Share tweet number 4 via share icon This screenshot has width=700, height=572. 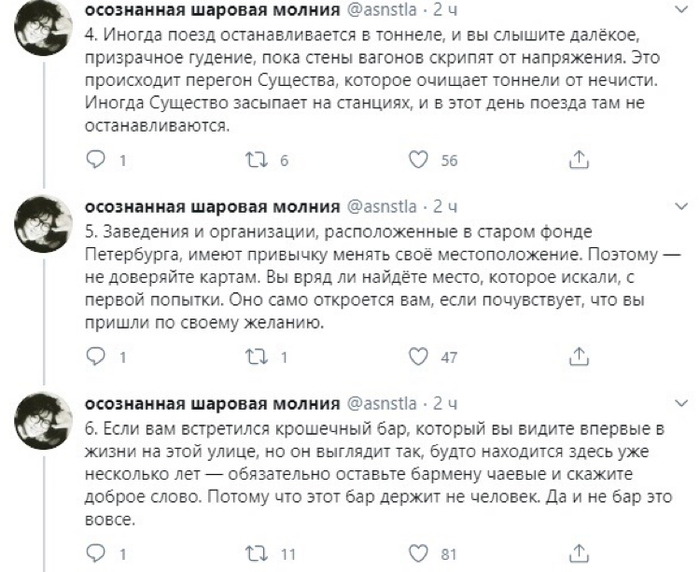[577, 160]
